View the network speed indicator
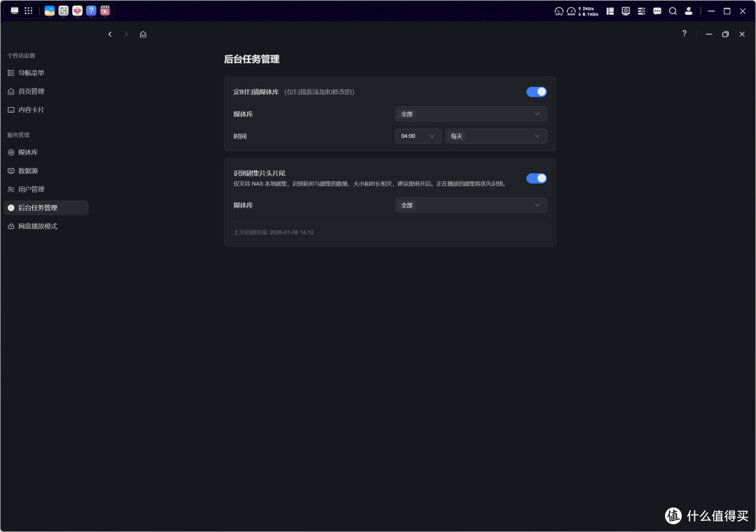Viewport: 756px width, 532px height. (588, 11)
